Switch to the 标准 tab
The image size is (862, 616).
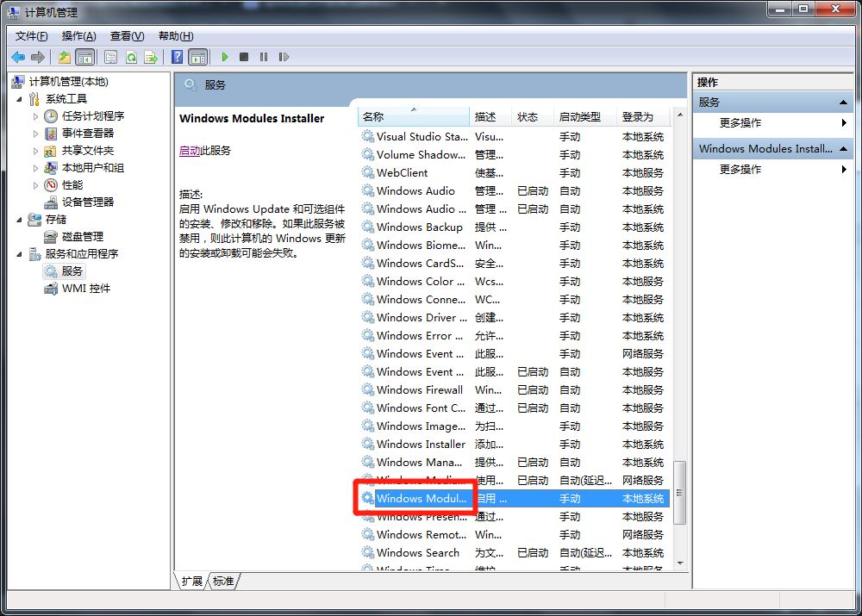coord(223,582)
